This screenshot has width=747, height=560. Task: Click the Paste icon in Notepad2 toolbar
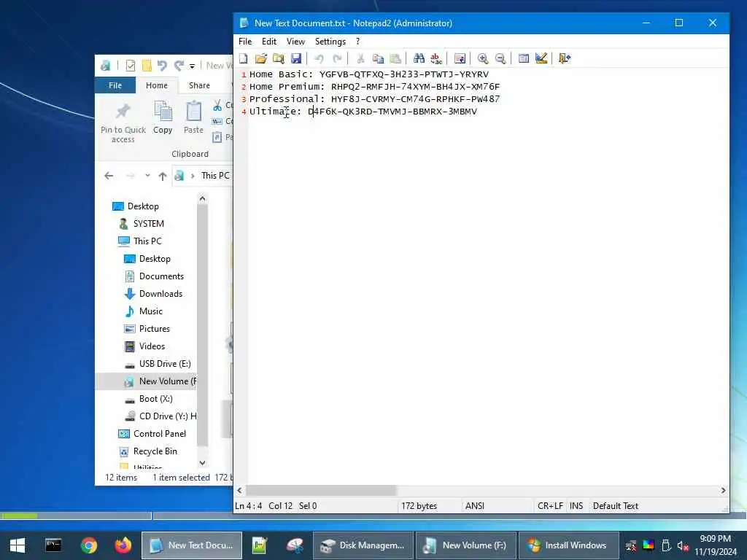395,58
